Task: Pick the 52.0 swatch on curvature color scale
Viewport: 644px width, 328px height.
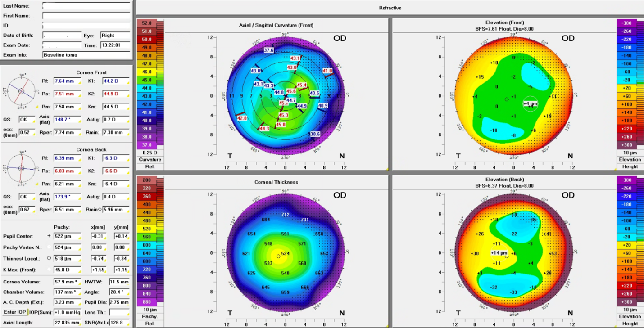Action: tap(147, 23)
